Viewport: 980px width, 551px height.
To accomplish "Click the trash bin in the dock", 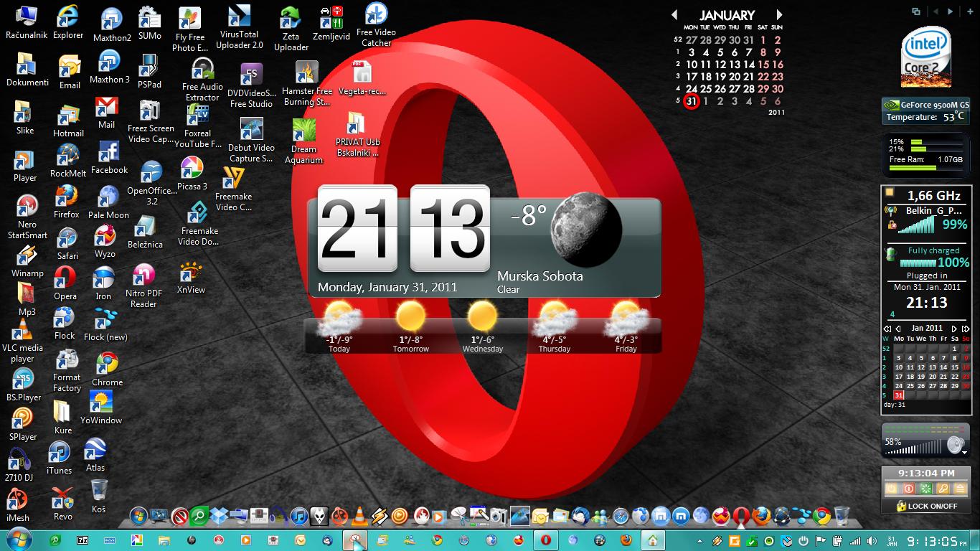I will click(842, 515).
